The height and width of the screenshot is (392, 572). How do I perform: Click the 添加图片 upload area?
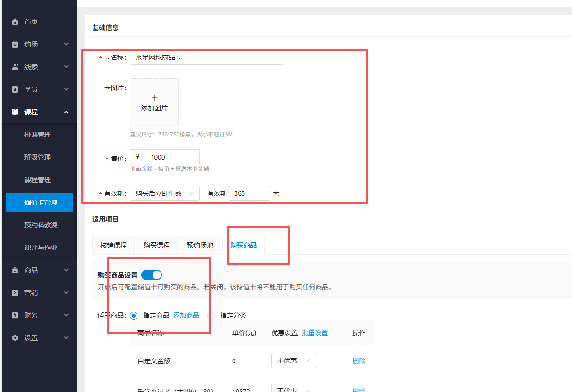point(154,103)
